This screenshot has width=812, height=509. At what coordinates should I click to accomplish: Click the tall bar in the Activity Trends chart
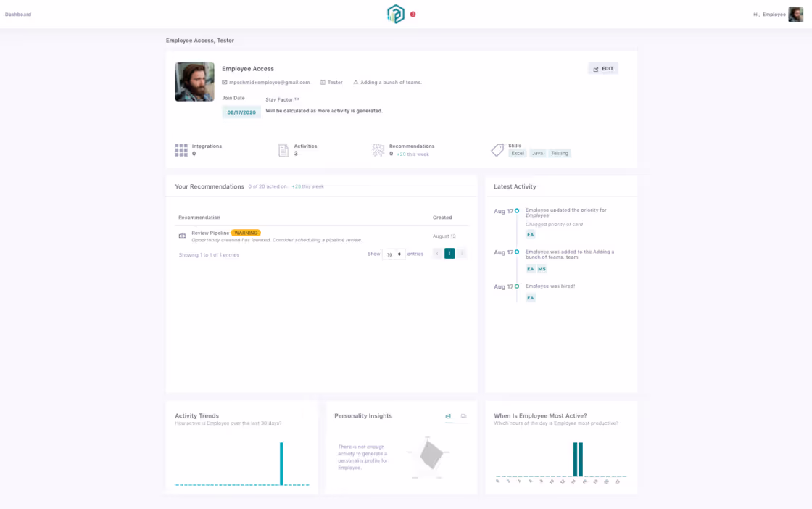(282, 463)
